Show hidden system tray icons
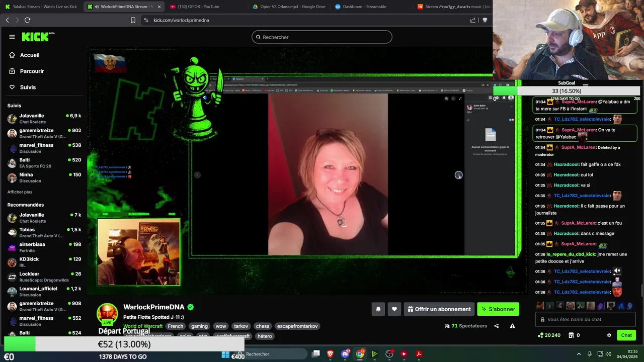The width and height of the screenshot is (644, 362). 579,354
